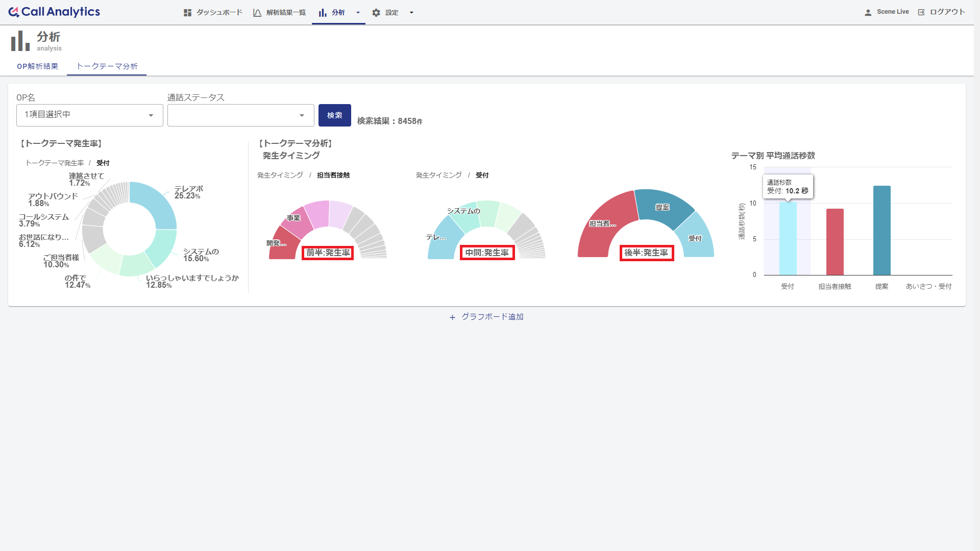Click the 受付 bar in average seconds chart
The width and height of the screenshot is (980, 551).
(788, 239)
